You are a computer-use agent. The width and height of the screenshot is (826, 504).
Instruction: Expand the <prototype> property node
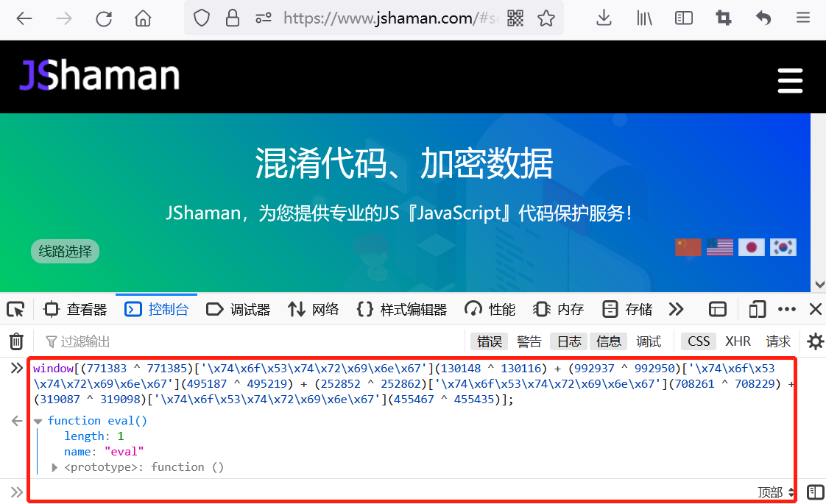click(x=54, y=467)
